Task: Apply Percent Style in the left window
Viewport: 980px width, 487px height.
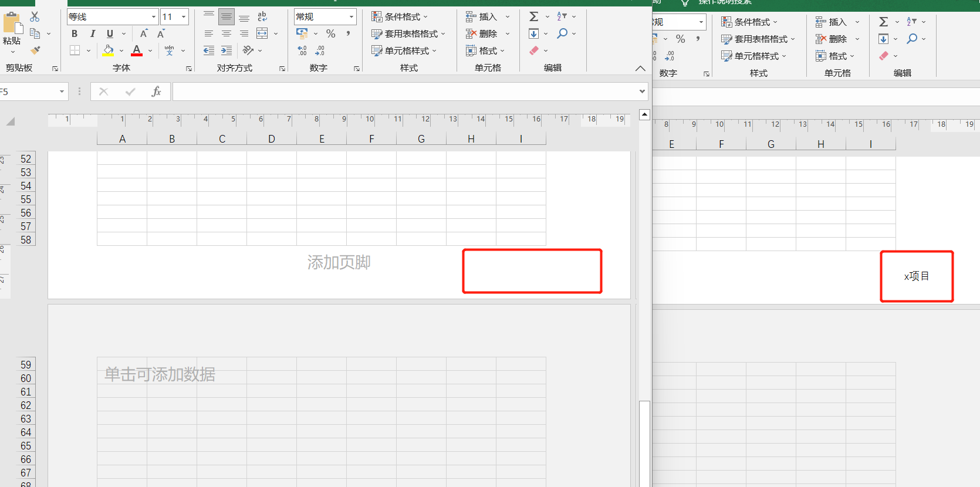Action: (331, 33)
